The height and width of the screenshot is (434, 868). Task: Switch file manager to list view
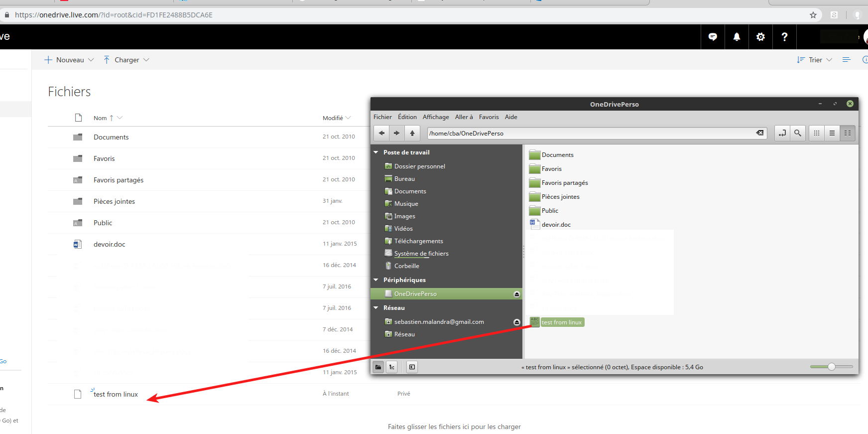click(x=832, y=133)
